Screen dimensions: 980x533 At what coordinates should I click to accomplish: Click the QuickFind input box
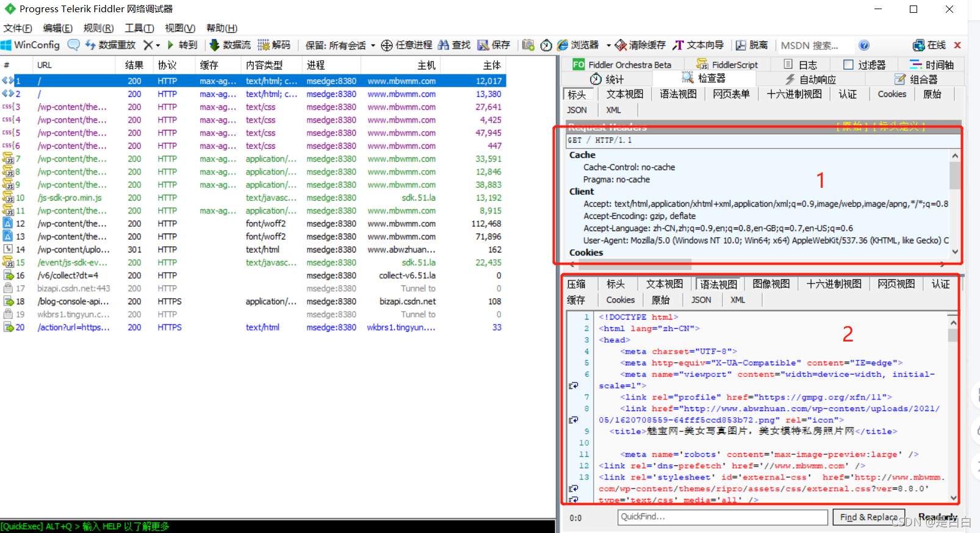click(722, 517)
